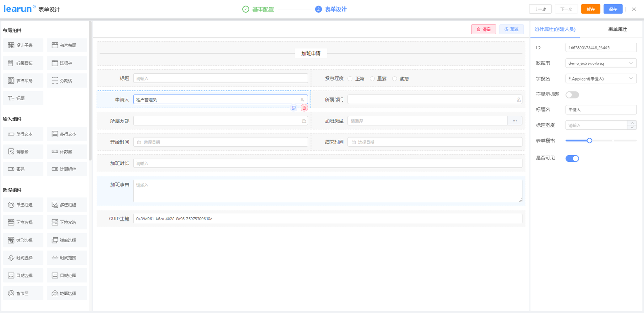Viewport: 644px width, 313px height.
Task: Toggle the 不显示标题 switch
Action: [x=572, y=94]
